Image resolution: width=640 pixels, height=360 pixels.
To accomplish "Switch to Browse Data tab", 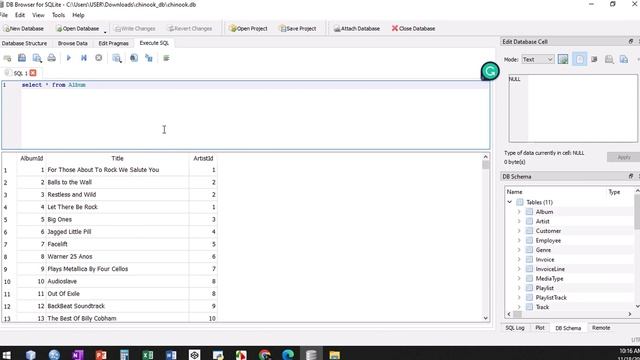I will click(73, 43).
